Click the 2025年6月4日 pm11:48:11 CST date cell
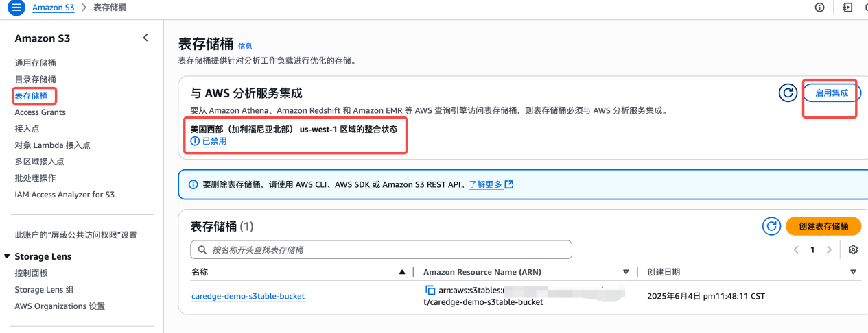 click(x=706, y=296)
